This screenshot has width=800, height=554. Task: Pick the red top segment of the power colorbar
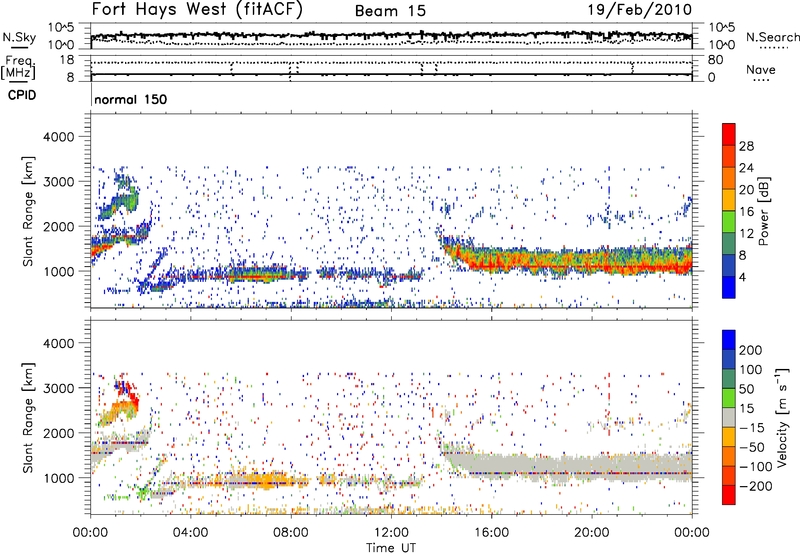click(729, 135)
